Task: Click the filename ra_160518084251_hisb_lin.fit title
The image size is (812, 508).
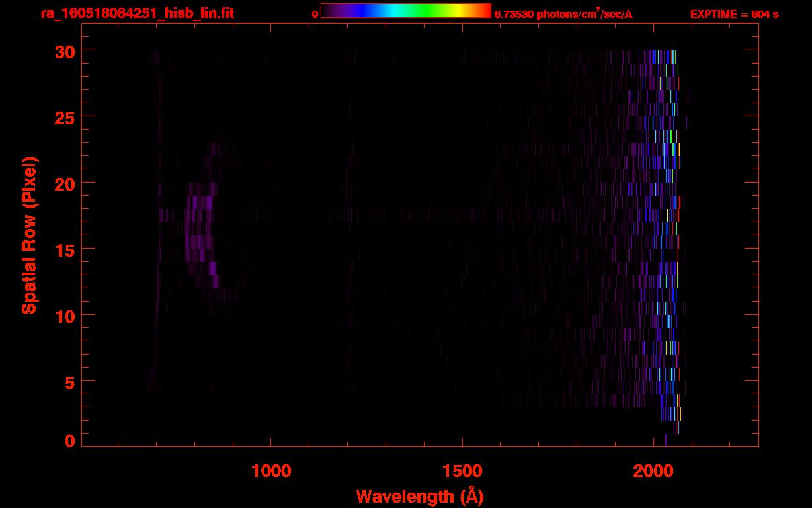Action: (x=137, y=13)
